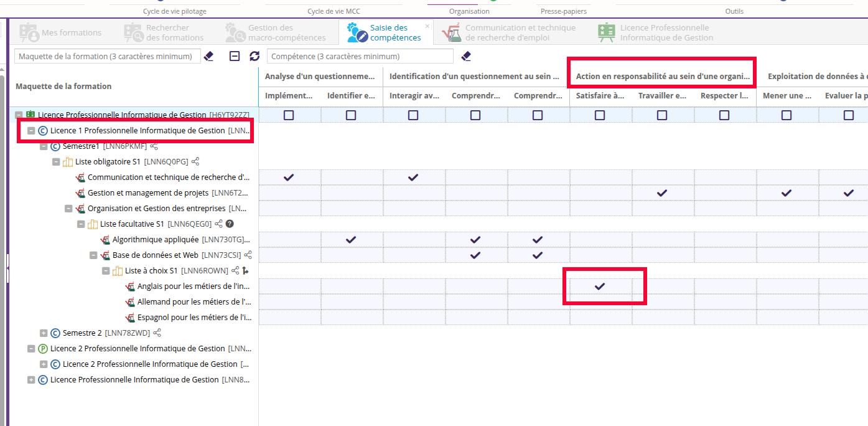Clear the Compétence filter with its eraser icon

pos(466,57)
